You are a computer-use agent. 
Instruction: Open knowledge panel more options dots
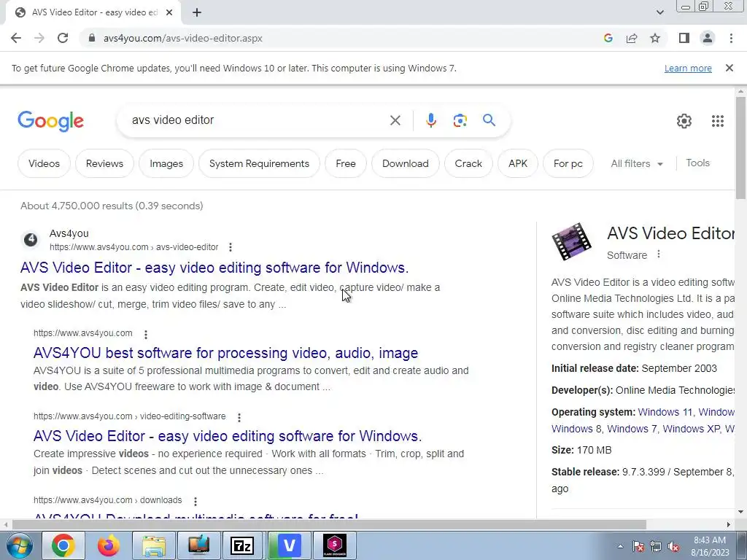pos(659,254)
